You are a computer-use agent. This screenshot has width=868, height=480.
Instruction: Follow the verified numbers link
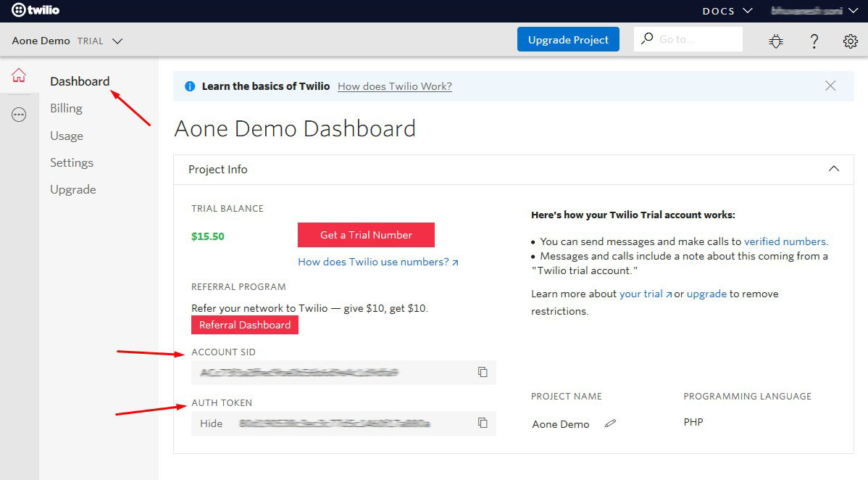pos(785,241)
